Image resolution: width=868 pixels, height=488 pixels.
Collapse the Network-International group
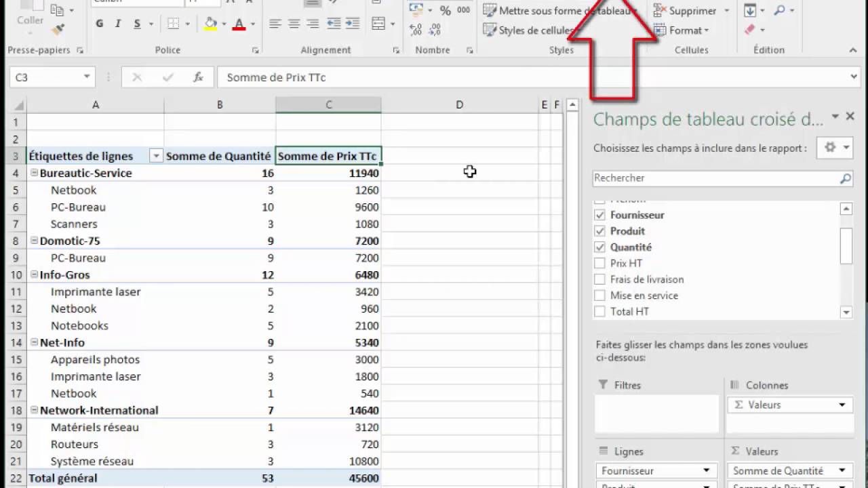coord(34,410)
